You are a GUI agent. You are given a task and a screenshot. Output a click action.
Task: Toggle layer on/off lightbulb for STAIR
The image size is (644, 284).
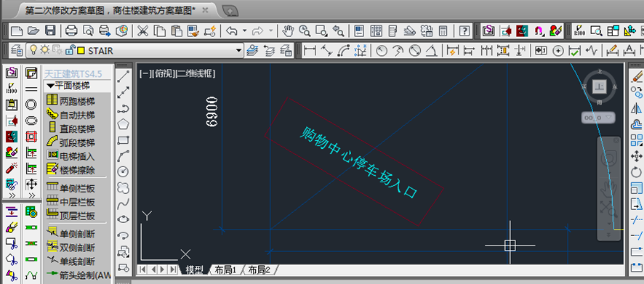[33, 50]
